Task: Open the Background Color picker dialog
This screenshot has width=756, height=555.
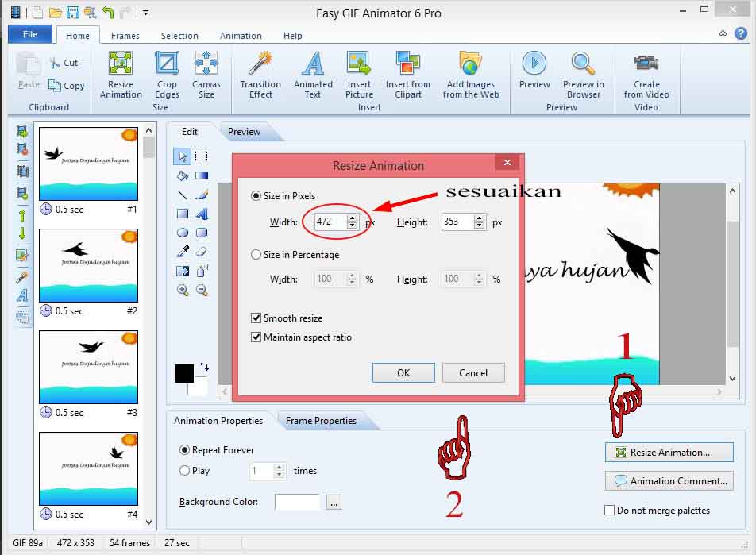Action: click(334, 501)
